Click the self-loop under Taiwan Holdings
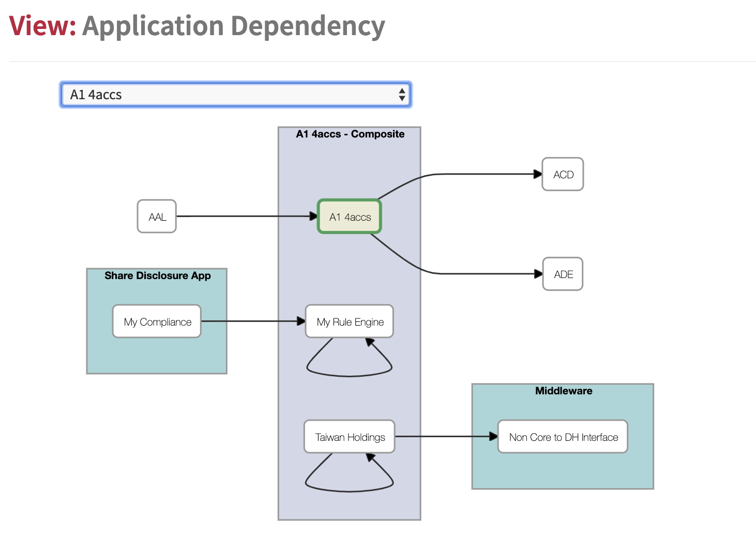 [x=349, y=491]
